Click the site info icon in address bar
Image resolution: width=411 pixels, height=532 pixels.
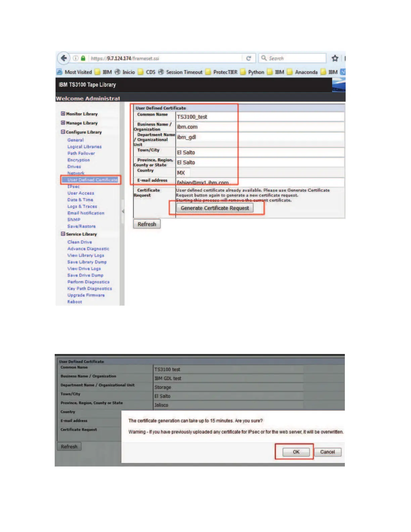tap(76, 58)
